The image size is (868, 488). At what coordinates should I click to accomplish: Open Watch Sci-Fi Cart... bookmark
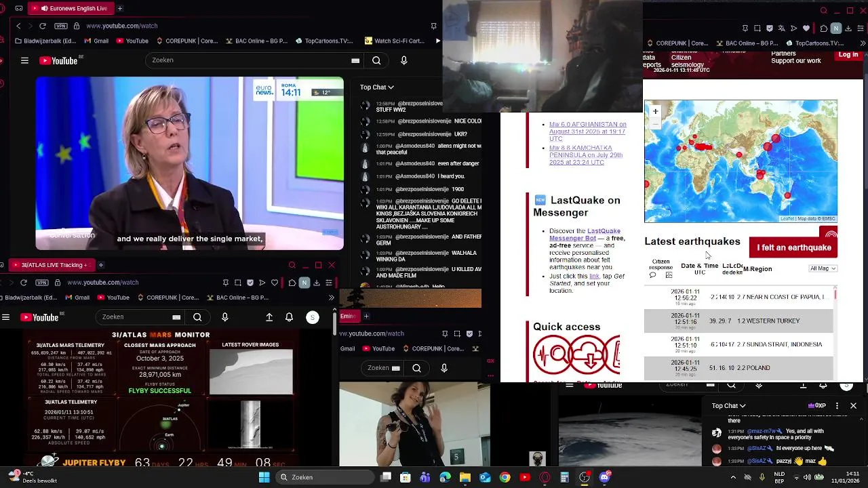[x=395, y=41]
